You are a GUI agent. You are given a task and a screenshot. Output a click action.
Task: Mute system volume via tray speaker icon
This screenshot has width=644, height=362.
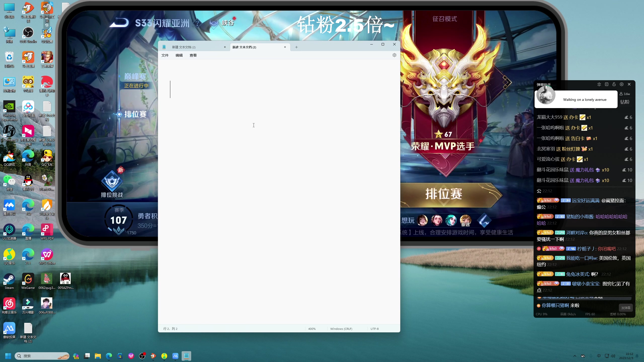[x=613, y=356]
